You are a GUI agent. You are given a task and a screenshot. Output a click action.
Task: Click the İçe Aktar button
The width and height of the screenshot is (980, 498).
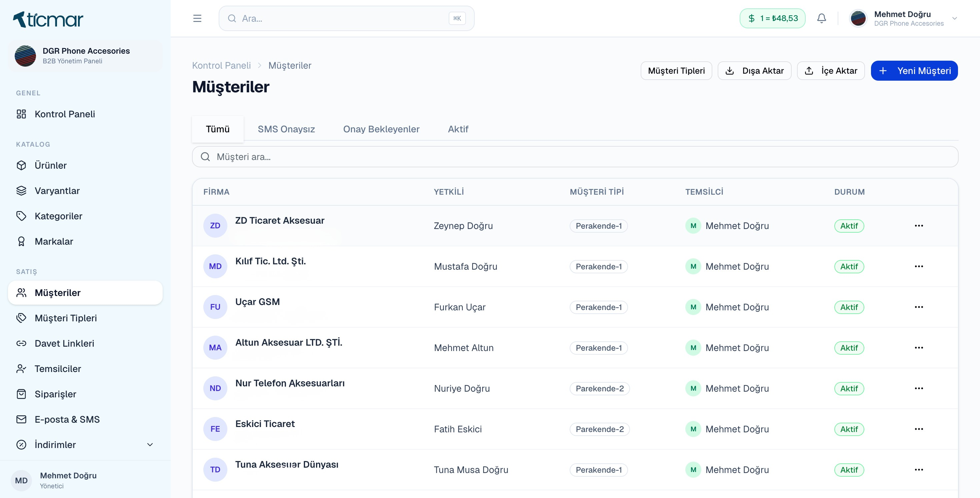click(831, 71)
